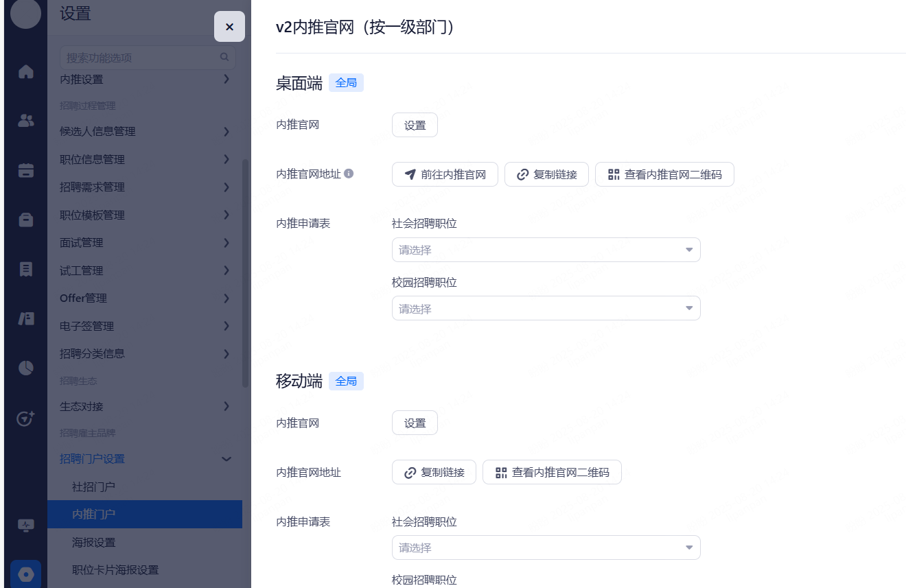This screenshot has height=588, width=906.
Task: Open mobile section 社会招聘职位 dropdown
Action: pyautogui.click(x=546, y=548)
